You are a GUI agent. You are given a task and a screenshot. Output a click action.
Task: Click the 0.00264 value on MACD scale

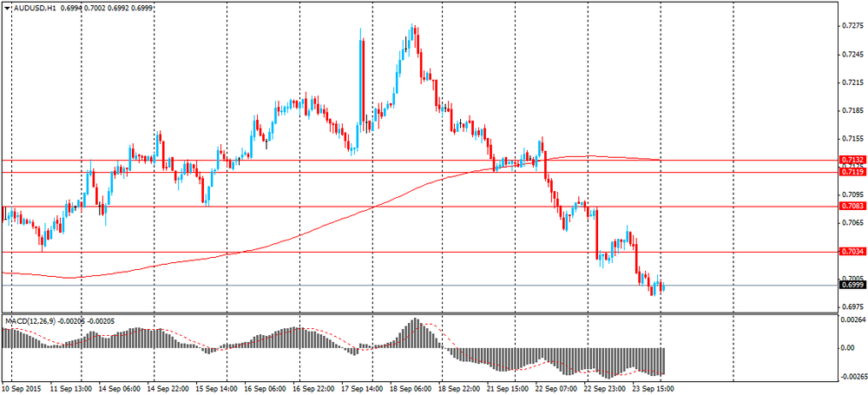tap(852, 320)
